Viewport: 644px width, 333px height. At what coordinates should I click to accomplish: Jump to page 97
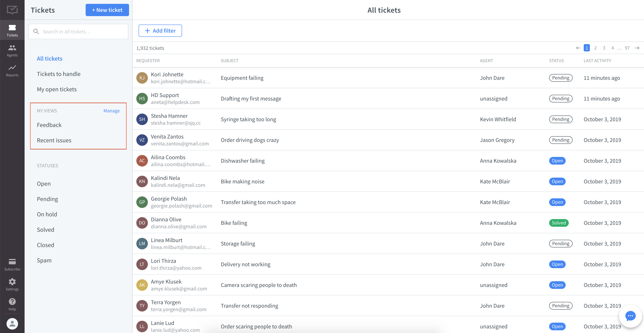[x=627, y=48]
